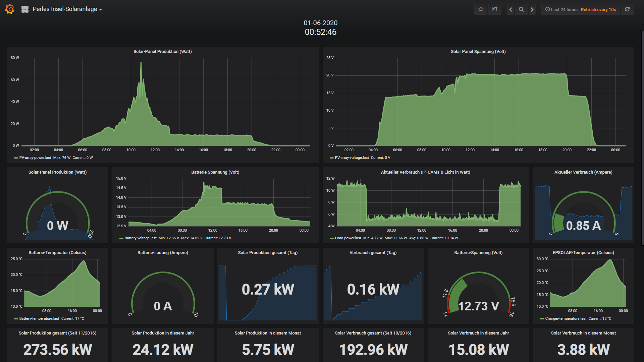Toggle Load-power.last legend entry
Viewport: 644px width, 362px height.
click(x=348, y=238)
